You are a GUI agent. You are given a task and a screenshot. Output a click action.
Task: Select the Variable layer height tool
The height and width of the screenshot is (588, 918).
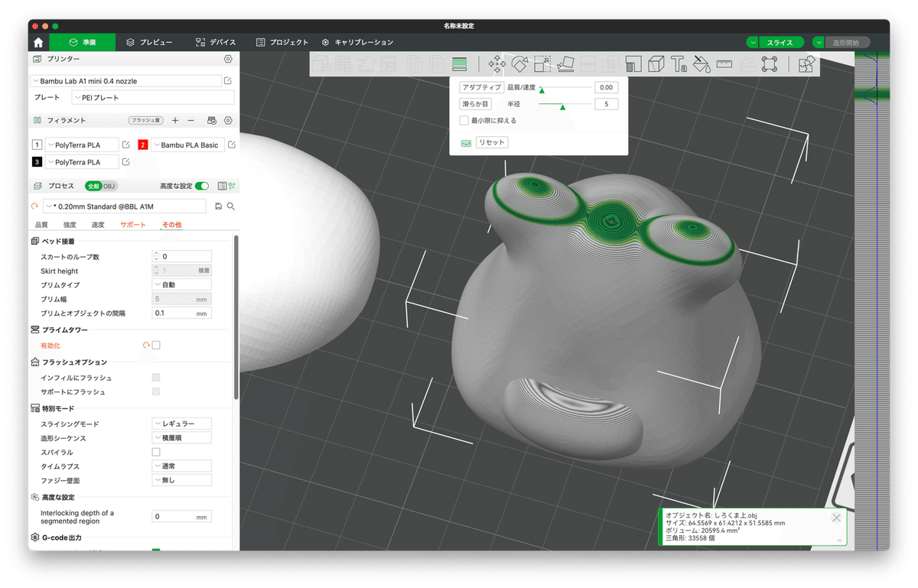click(x=460, y=64)
